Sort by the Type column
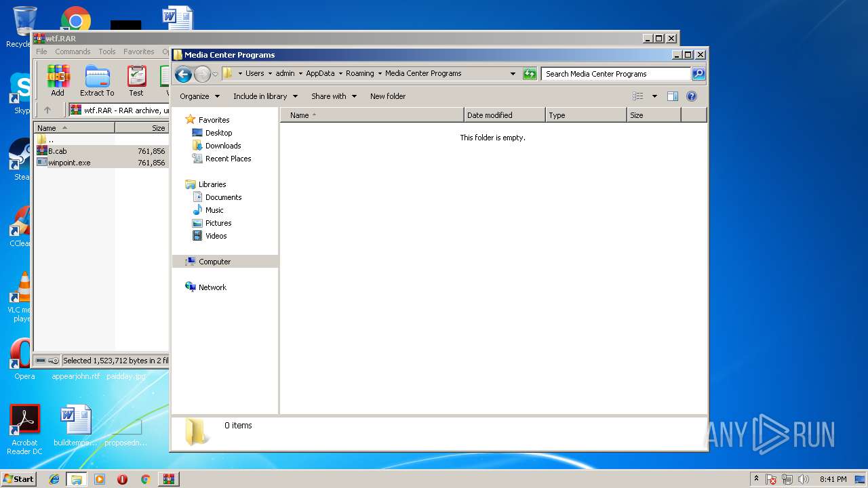 pos(586,115)
